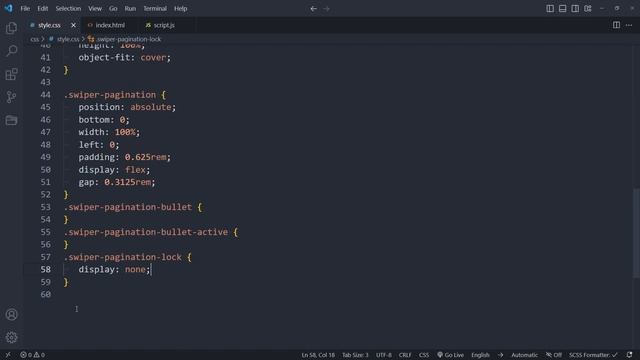
Task: Open the remote window status bar icon
Action: [8, 355]
